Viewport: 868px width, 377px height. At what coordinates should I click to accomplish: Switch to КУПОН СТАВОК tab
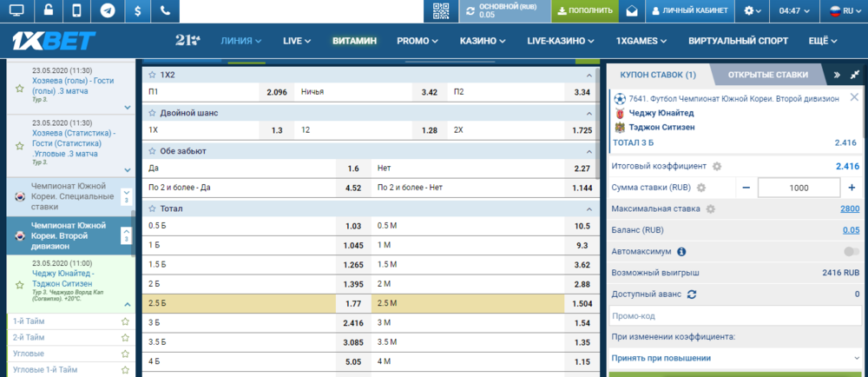tap(658, 75)
